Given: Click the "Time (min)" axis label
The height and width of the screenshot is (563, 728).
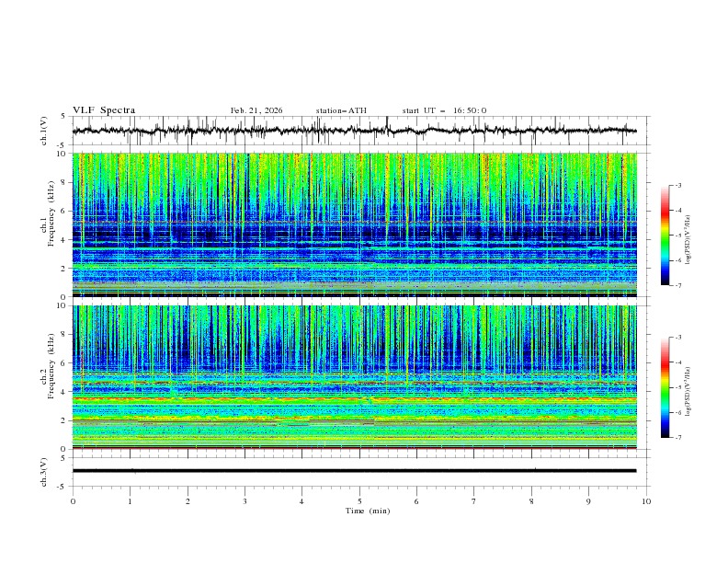Looking at the screenshot, I should pyautogui.click(x=368, y=511).
